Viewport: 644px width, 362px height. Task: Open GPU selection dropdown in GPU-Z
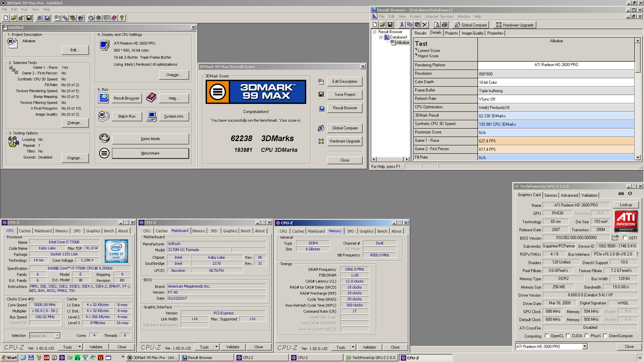pos(585,347)
